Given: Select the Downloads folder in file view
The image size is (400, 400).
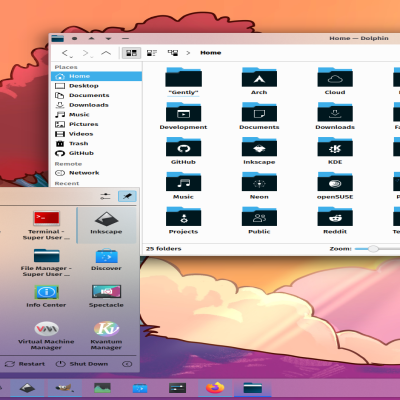Looking at the screenshot, I should point(335,116).
